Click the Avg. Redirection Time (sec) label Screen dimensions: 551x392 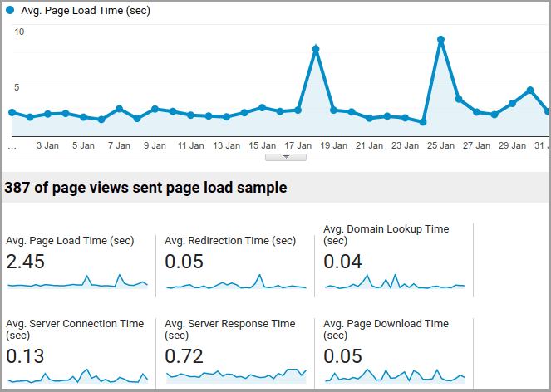(x=230, y=241)
